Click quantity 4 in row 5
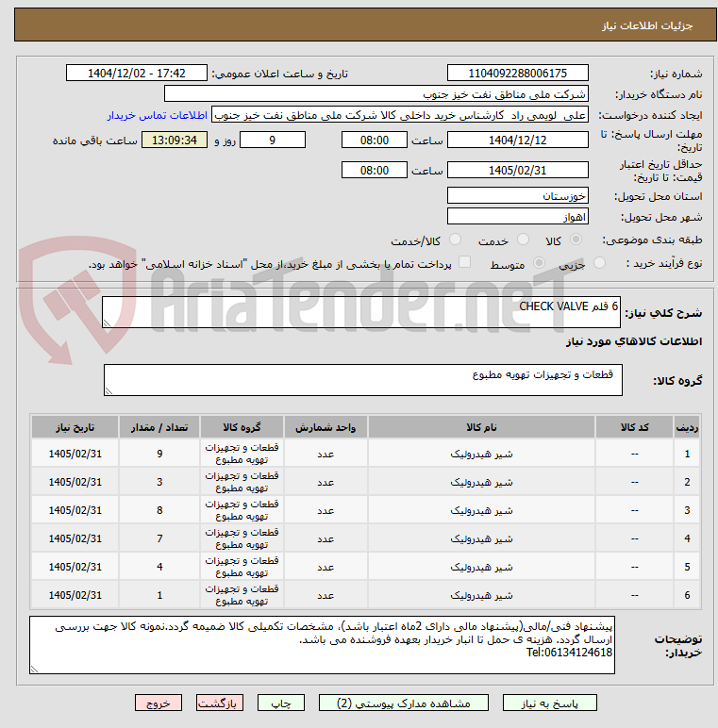The height and width of the screenshot is (728, 718). point(159,567)
